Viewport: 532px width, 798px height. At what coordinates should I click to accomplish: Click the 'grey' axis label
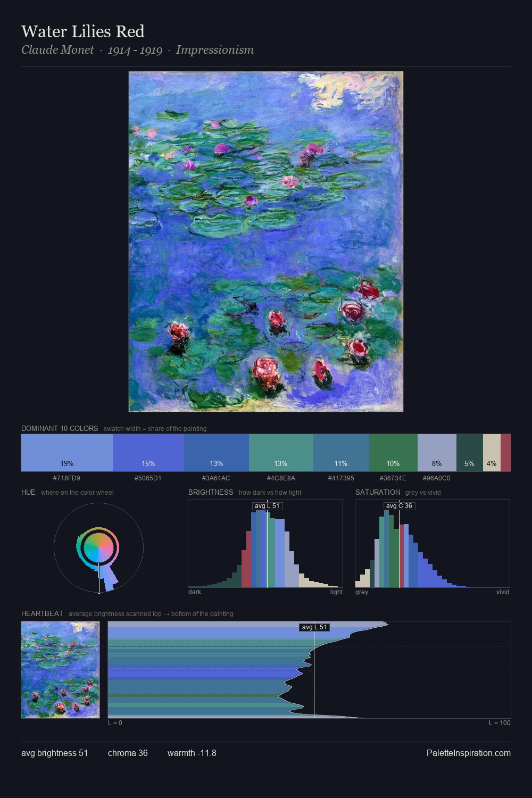coord(362,592)
